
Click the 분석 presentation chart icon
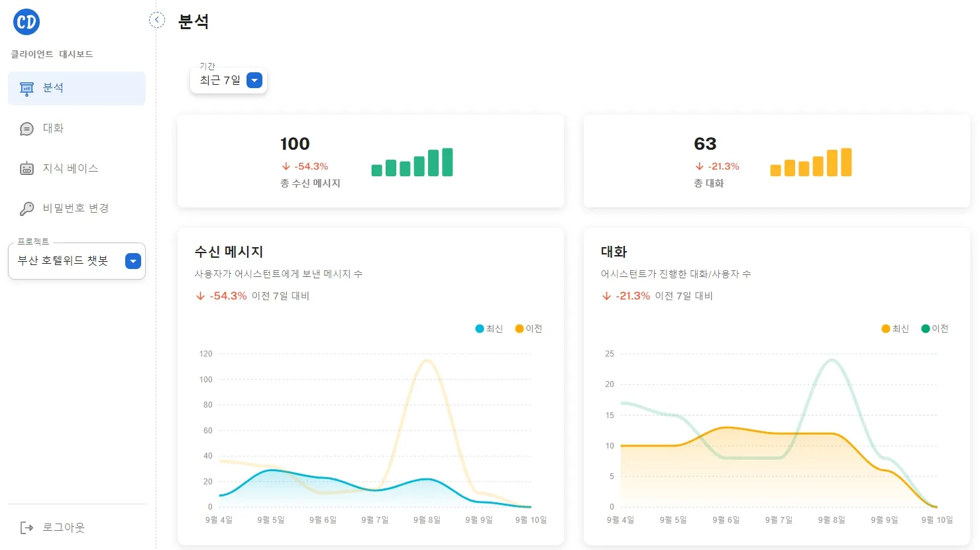pos(27,89)
